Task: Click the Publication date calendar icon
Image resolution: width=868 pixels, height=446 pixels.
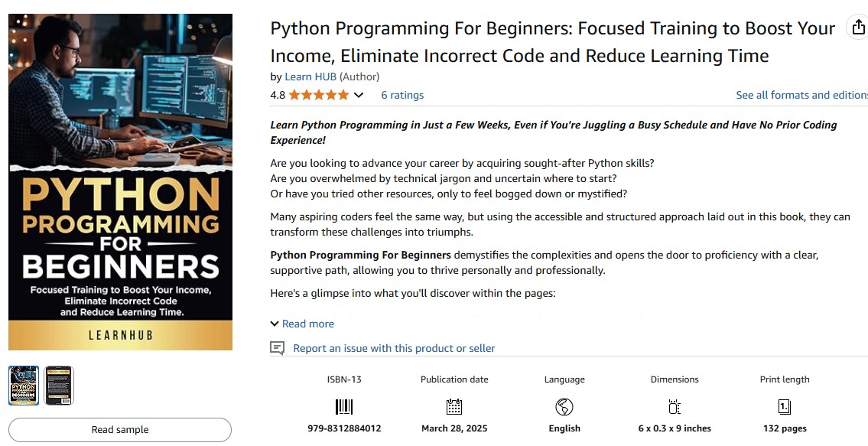Action: [x=454, y=406]
